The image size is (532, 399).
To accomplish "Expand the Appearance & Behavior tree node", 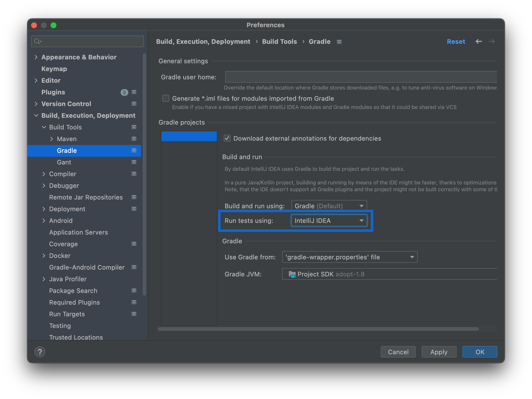I will tap(36, 57).
